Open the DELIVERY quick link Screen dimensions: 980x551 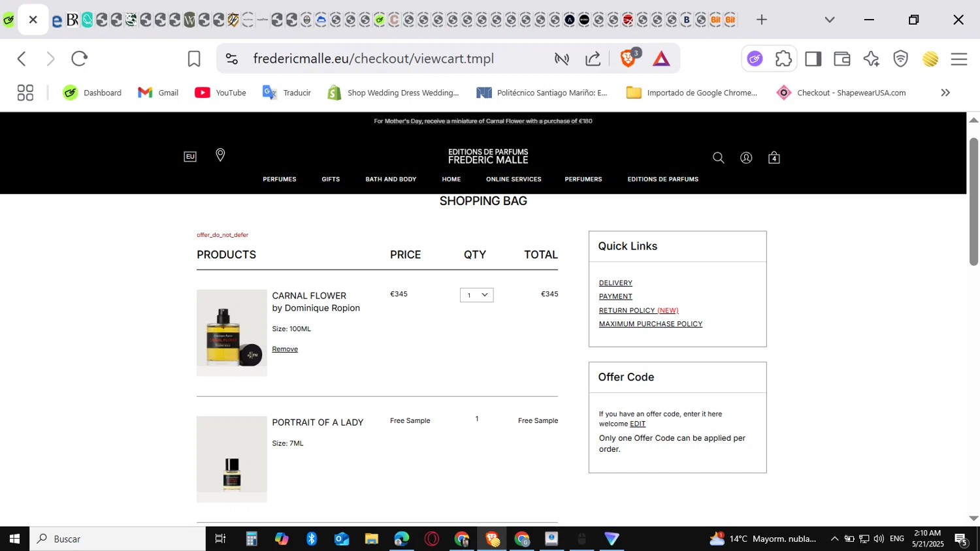[615, 283]
